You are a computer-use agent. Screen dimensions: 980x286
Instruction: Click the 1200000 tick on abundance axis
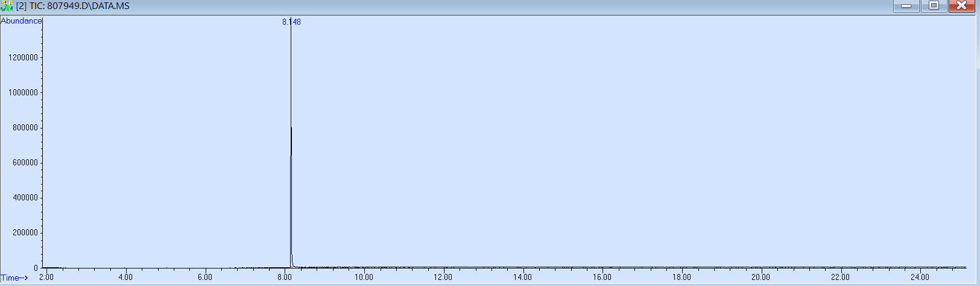click(x=24, y=58)
